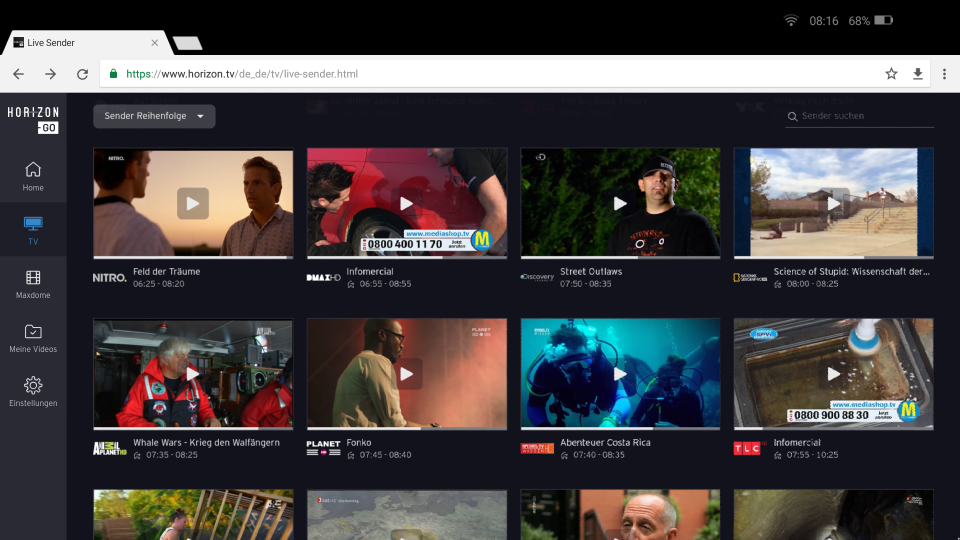Click replay icon beside 07:55 - 10:25
This screenshot has width=960, height=540.
(778, 455)
